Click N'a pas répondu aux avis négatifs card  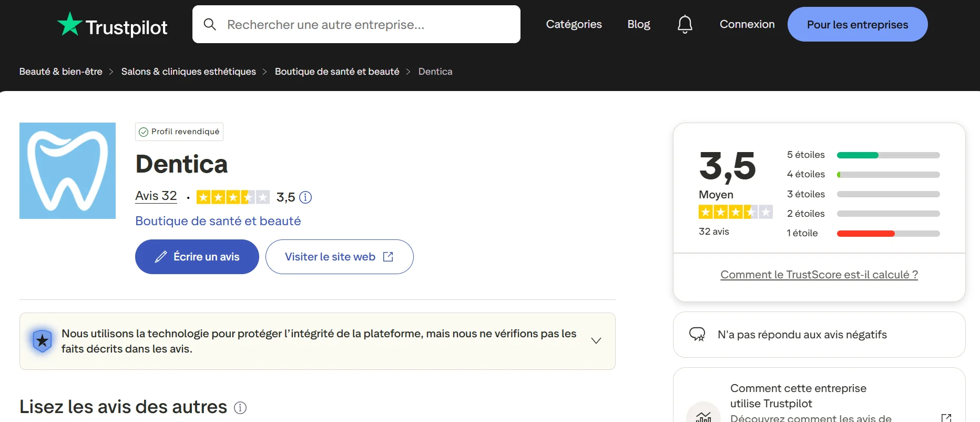point(819,335)
